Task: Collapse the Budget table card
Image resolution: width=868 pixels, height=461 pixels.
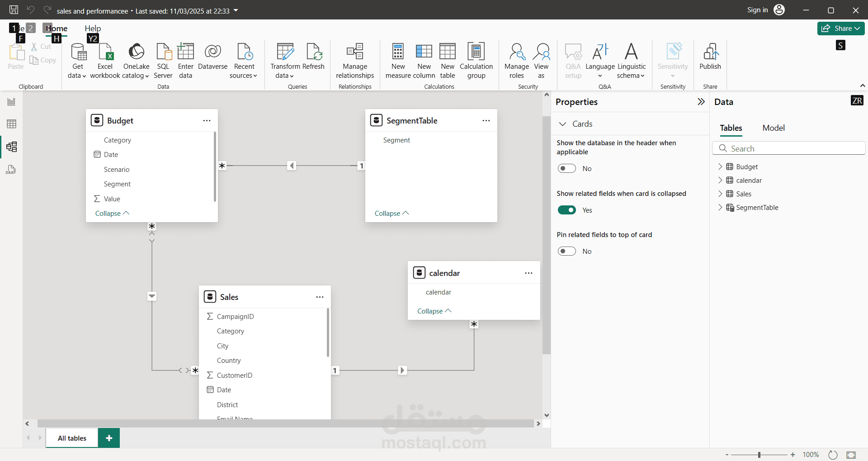Action: tap(112, 213)
